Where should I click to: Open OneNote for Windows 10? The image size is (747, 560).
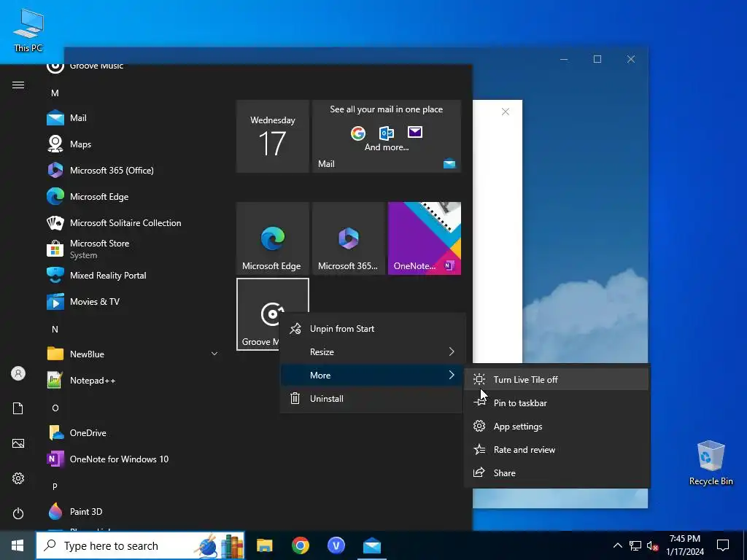pos(132,459)
